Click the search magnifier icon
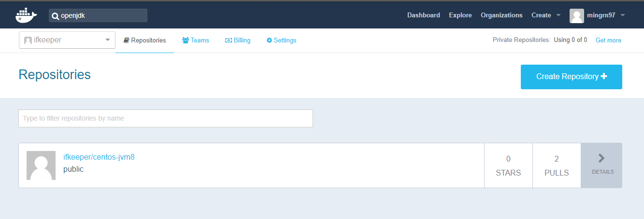Viewport: 644px width, 219px height. (55, 16)
